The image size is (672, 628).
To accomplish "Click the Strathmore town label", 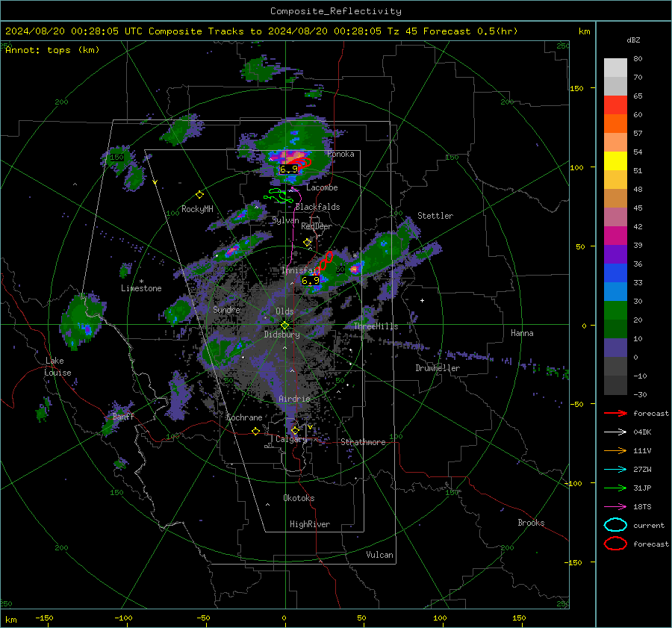I will click(363, 442).
